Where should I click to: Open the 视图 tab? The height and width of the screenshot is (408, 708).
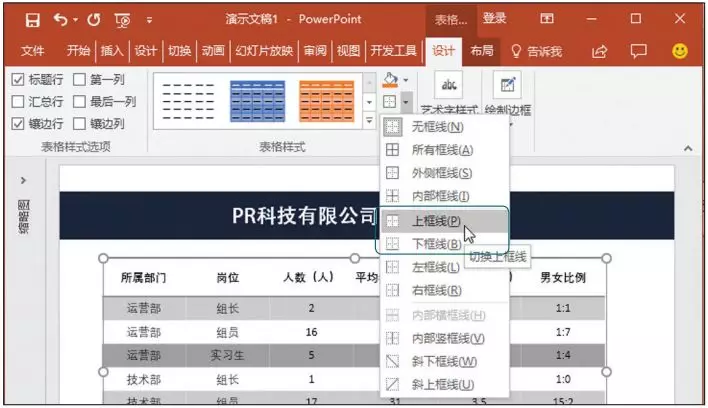[348, 51]
